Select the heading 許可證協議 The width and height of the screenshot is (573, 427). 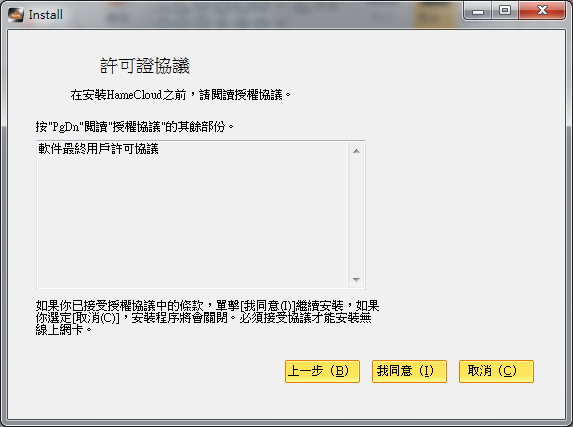click(145, 66)
